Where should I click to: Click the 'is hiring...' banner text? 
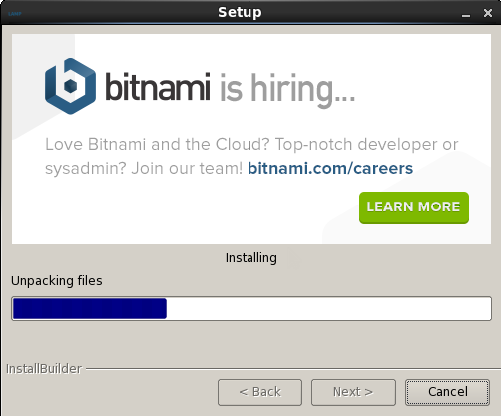click(287, 90)
